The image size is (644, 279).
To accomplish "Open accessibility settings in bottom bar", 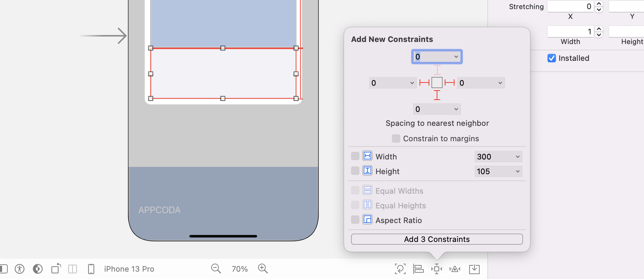I will [20, 269].
